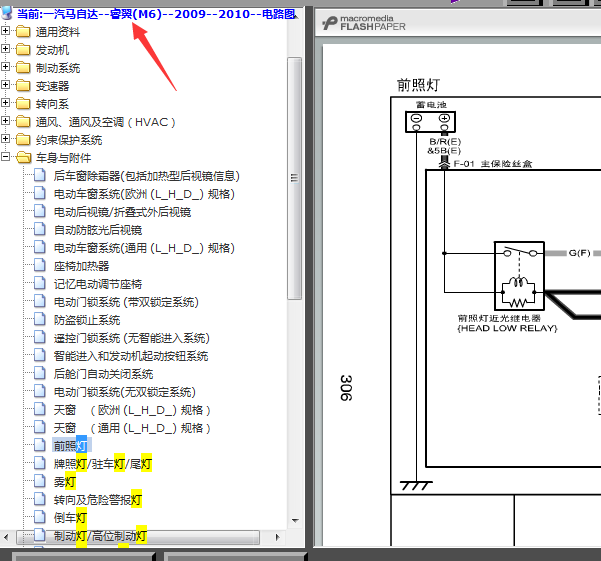
Task: Click the document icon beside 后舱门自动关闭系统
Action: click(39, 373)
